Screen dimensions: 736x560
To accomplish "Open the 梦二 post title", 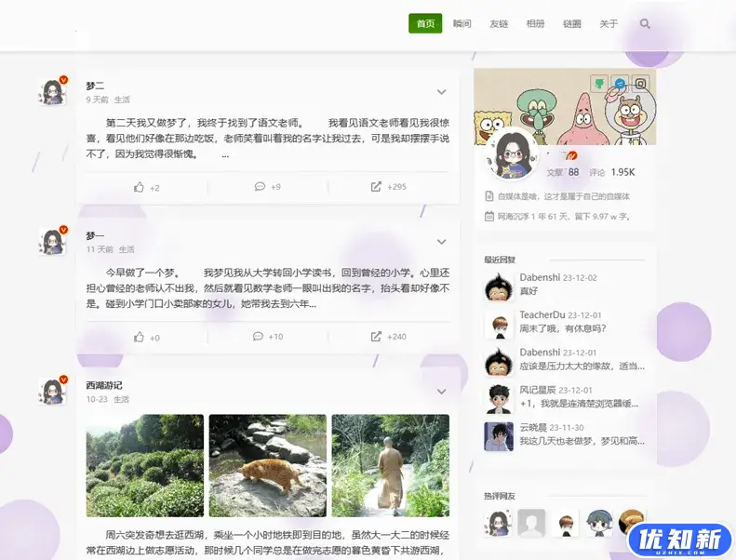I will click(x=95, y=86).
